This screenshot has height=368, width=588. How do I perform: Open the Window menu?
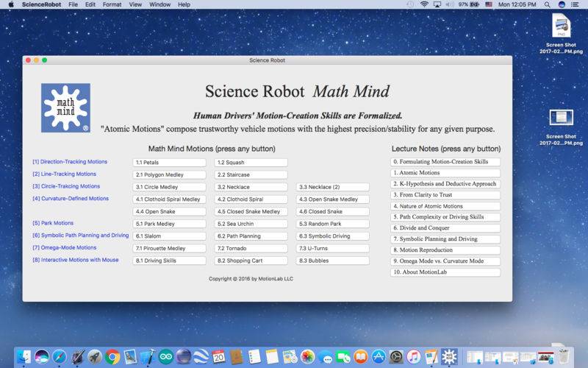click(x=159, y=4)
